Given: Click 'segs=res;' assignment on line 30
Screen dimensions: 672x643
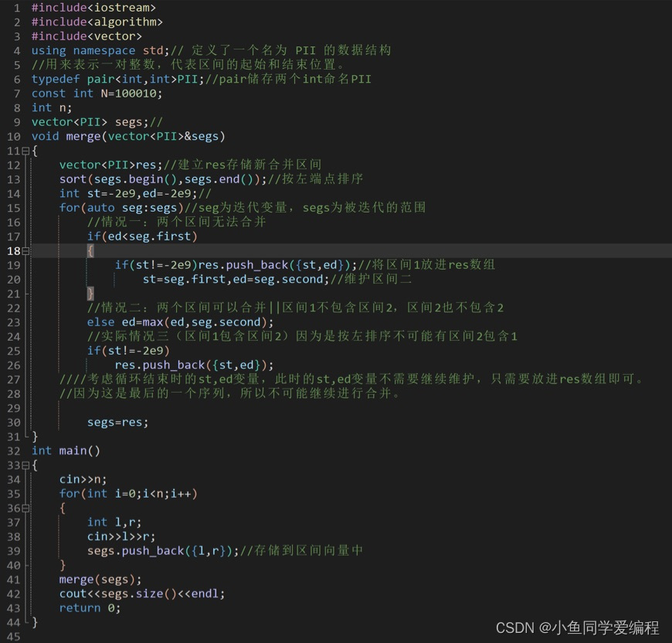Looking at the screenshot, I should click(118, 422).
